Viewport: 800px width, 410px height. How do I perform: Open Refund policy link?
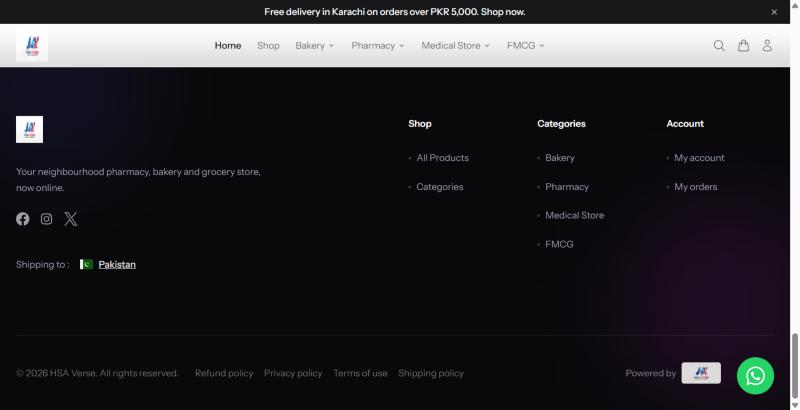[224, 373]
